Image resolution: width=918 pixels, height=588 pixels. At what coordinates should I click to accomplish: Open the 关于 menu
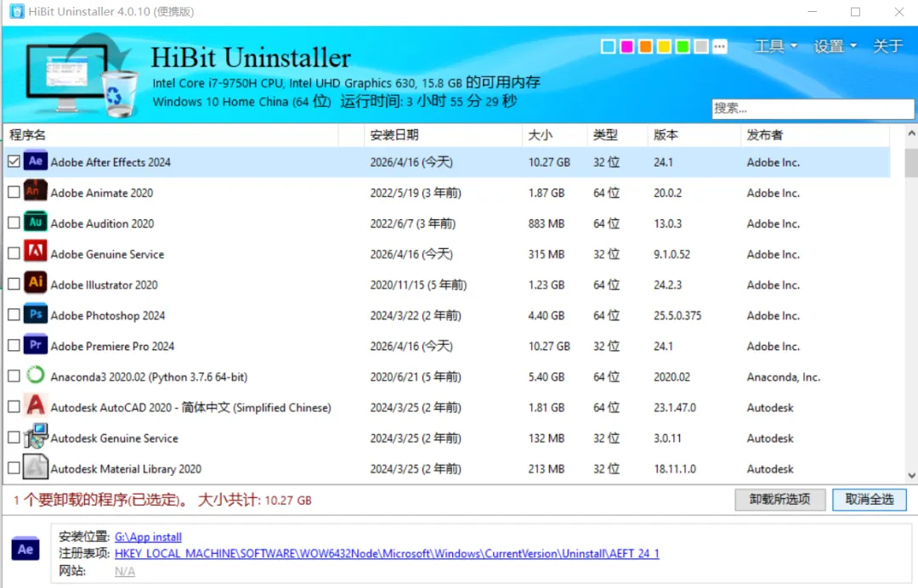[x=887, y=46]
